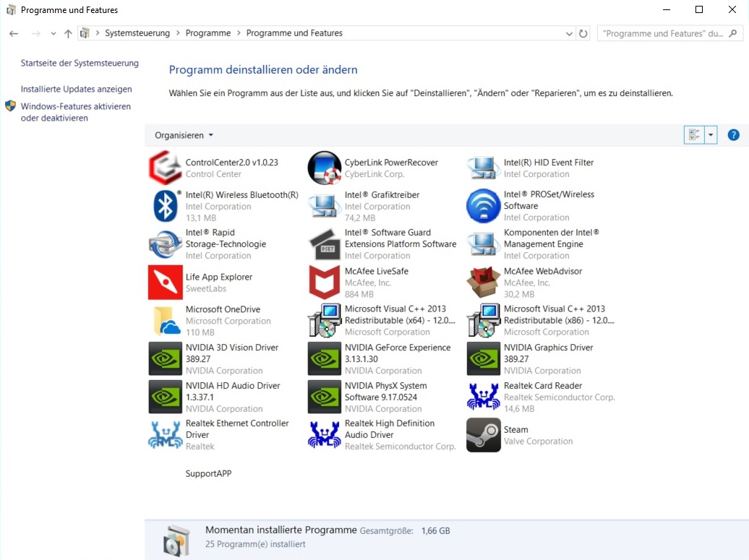Click the Intel Wireless Bluetooth icon
Screen dimensions: 749x560
(166, 206)
